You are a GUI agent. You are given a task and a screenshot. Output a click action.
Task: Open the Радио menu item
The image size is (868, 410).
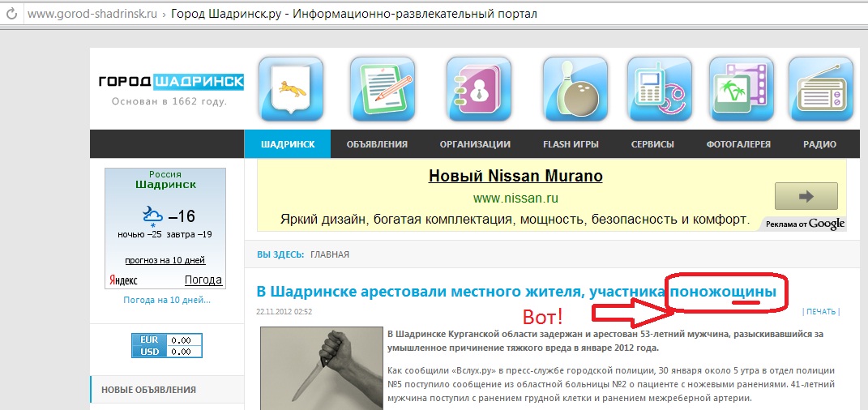820,144
